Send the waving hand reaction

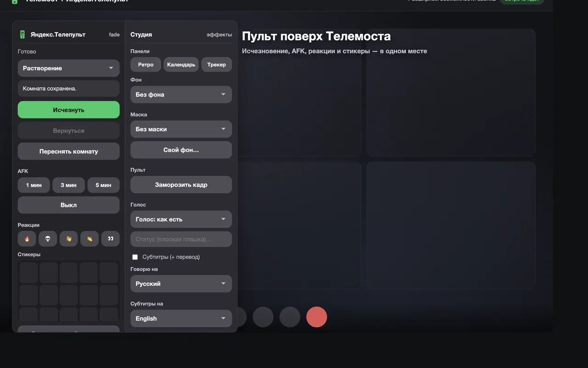(x=68, y=239)
